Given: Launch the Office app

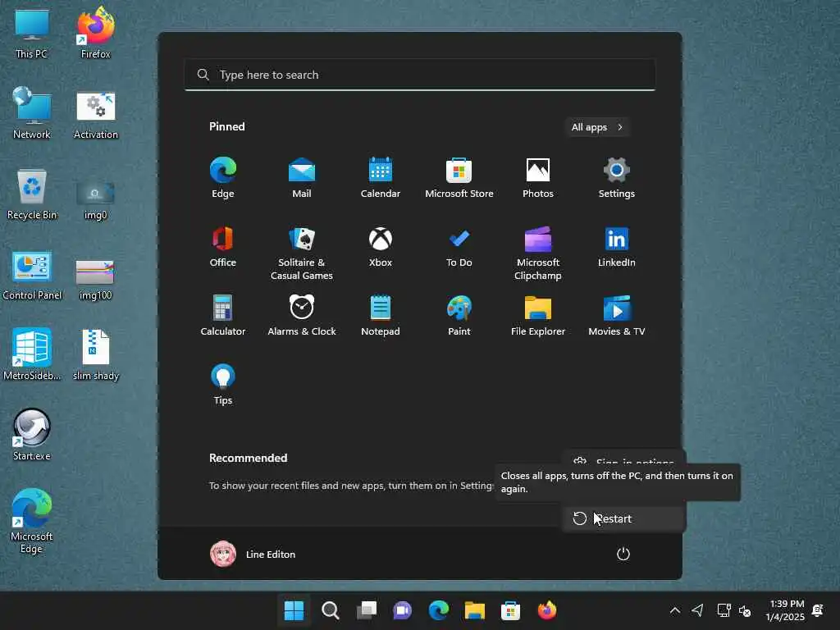Looking at the screenshot, I should (223, 247).
